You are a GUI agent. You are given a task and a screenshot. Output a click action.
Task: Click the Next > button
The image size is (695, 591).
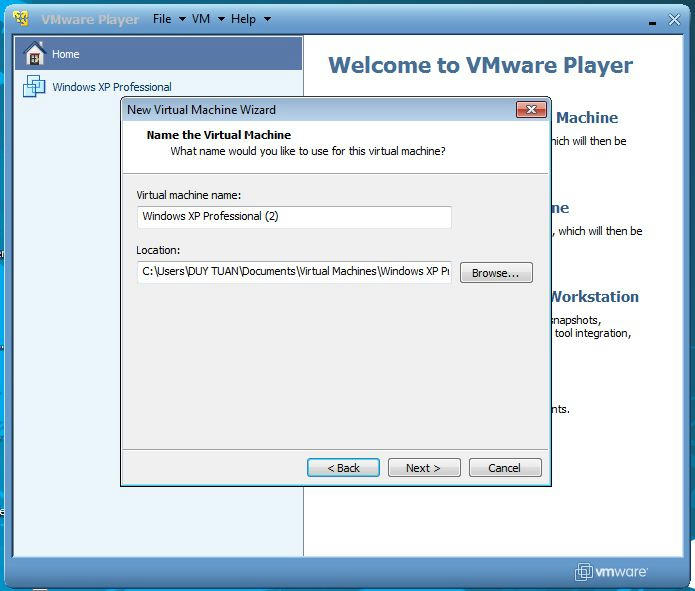tap(424, 468)
